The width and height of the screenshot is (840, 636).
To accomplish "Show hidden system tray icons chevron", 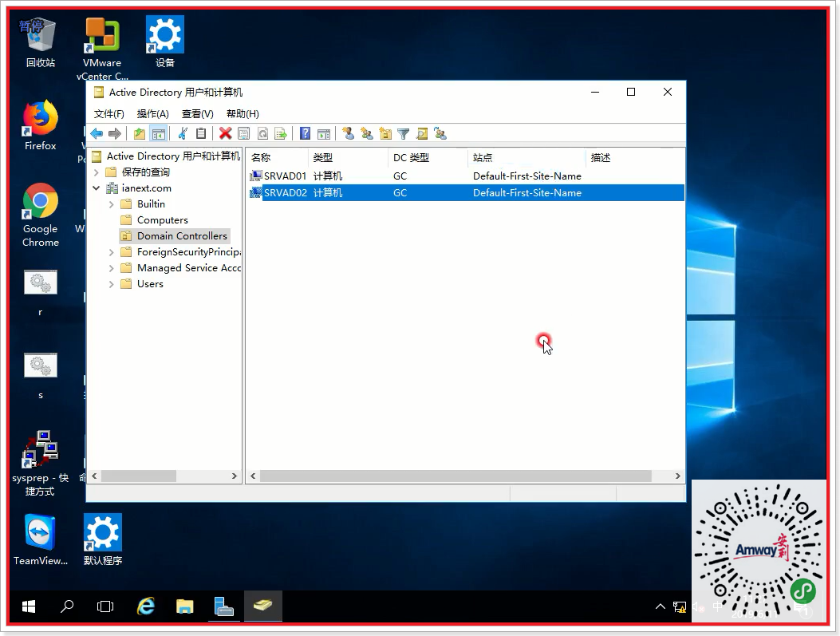I will click(661, 606).
